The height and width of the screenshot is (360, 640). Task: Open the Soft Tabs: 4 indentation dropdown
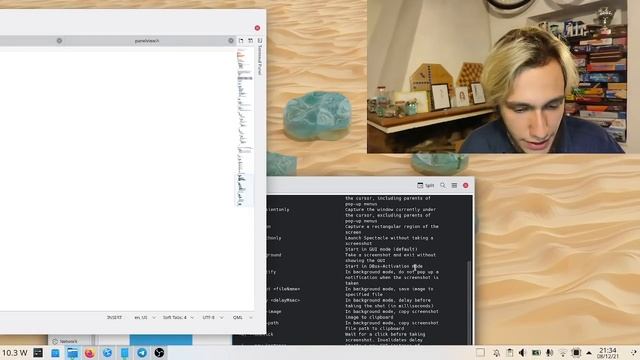[178, 318]
